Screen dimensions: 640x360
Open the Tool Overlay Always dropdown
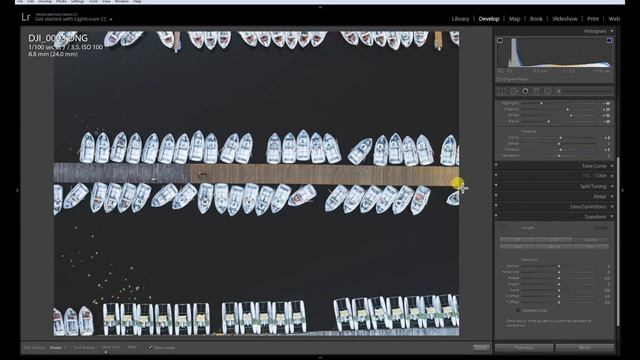pyautogui.click(x=58, y=348)
